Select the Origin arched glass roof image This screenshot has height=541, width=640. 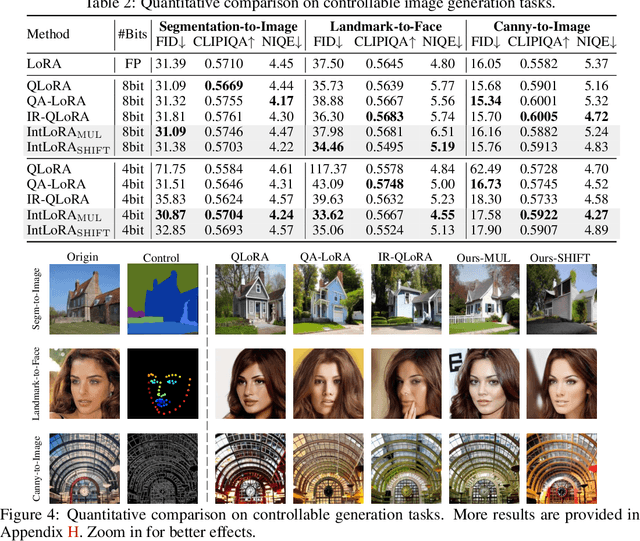(84, 468)
